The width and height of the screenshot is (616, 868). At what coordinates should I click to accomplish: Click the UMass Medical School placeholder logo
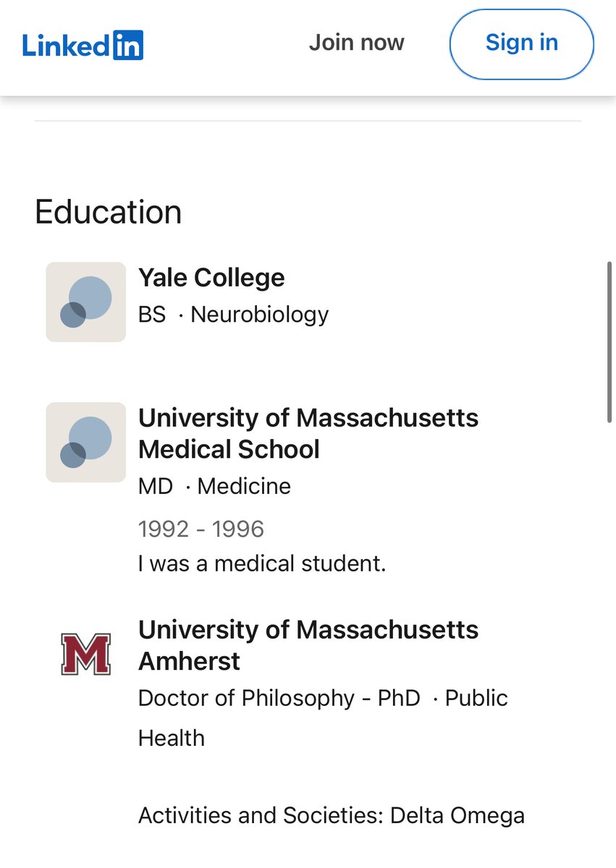click(85, 442)
